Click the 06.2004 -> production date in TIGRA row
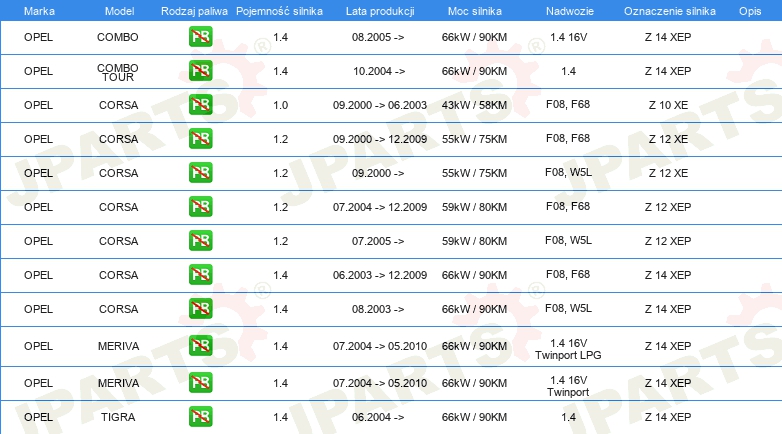The width and height of the screenshot is (782, 434). (378, 417)
